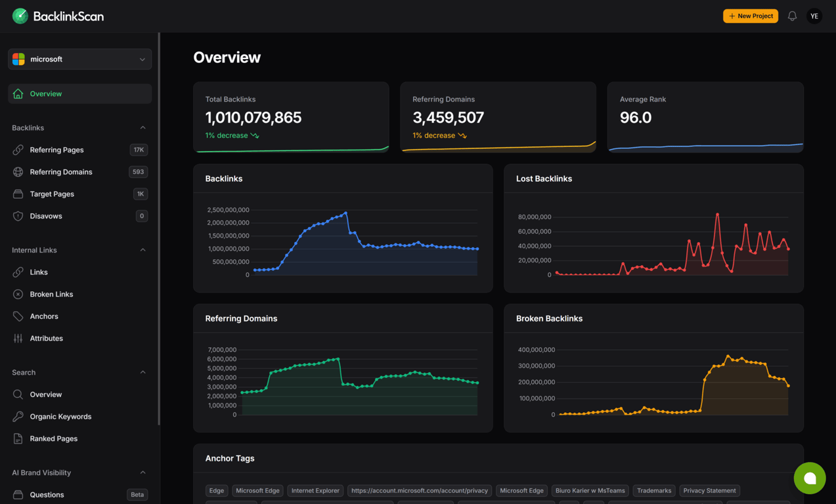Viewport: 836px width, 504px height.
Task: Select Referring Pages in sidebar
Action: point(56,150)
